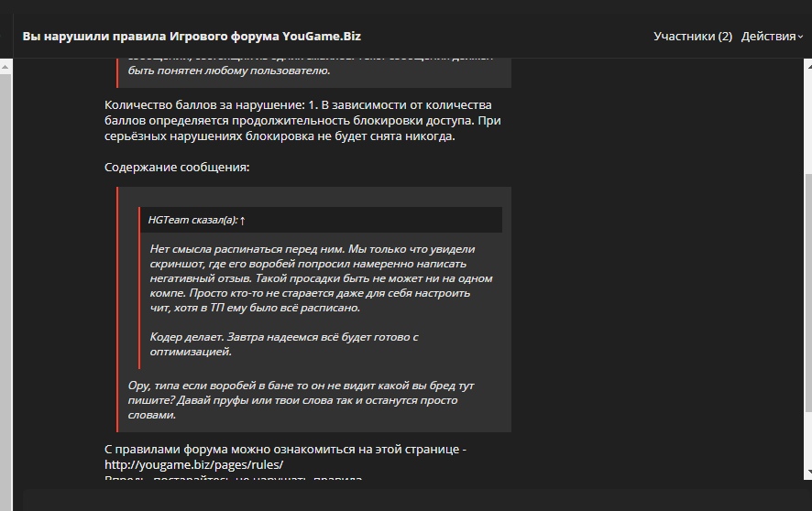Open the Участники (2) participants list
This screenshot has height=511, width=812.
tap(692, 37)
